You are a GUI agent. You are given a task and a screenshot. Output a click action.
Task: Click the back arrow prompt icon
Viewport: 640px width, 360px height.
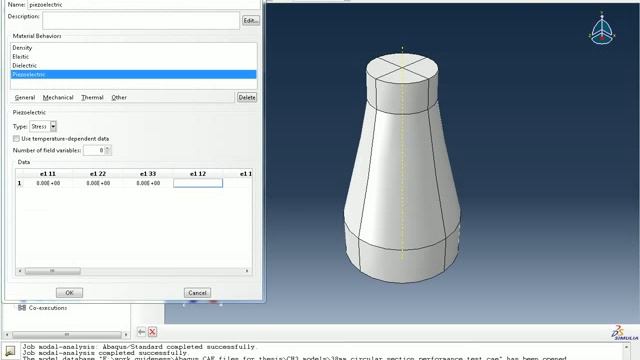(x=141, y=332)
